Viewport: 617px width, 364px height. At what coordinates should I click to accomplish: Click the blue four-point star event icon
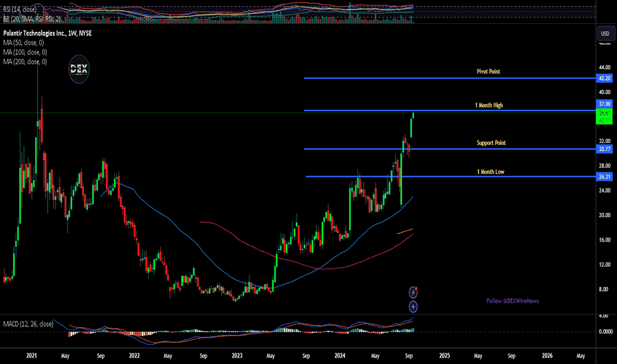[x=413, y=306]
